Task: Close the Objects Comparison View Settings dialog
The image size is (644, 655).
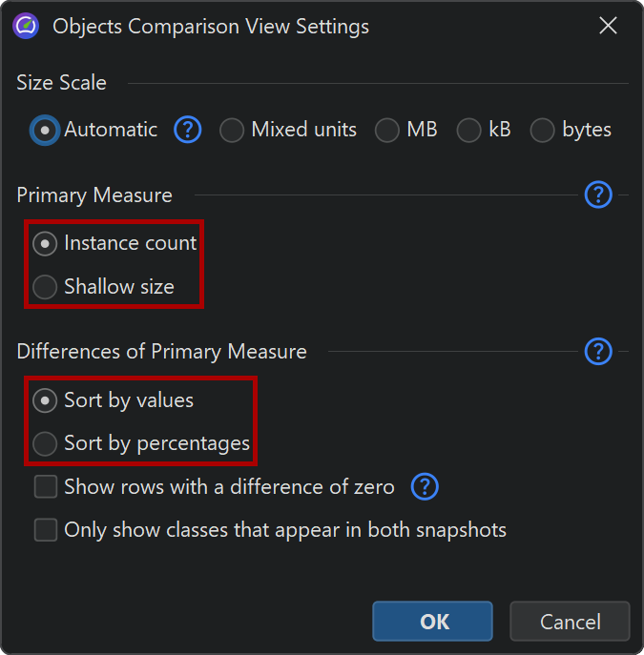Action: click(608, 27)
